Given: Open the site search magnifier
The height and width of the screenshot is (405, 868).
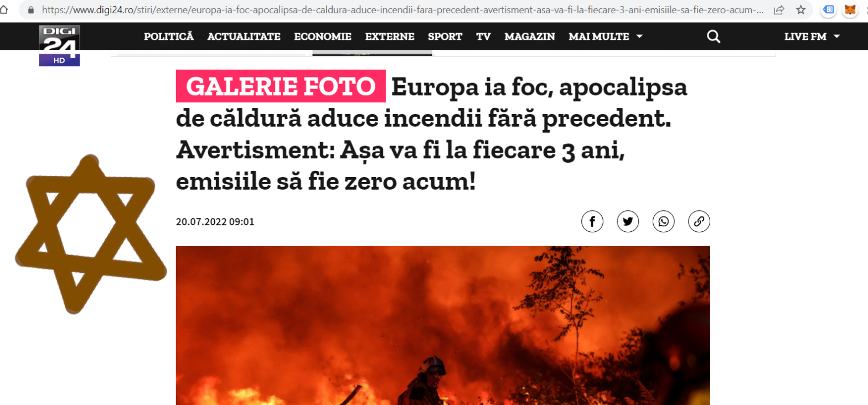Looking at the screenshot, I should (x=714, y=37).
